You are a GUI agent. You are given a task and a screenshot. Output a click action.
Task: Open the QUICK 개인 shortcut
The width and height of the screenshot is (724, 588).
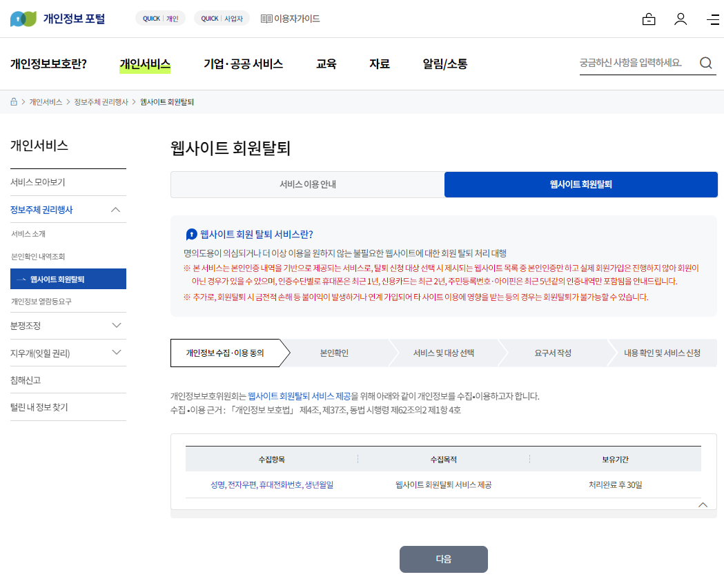point(159,18)
